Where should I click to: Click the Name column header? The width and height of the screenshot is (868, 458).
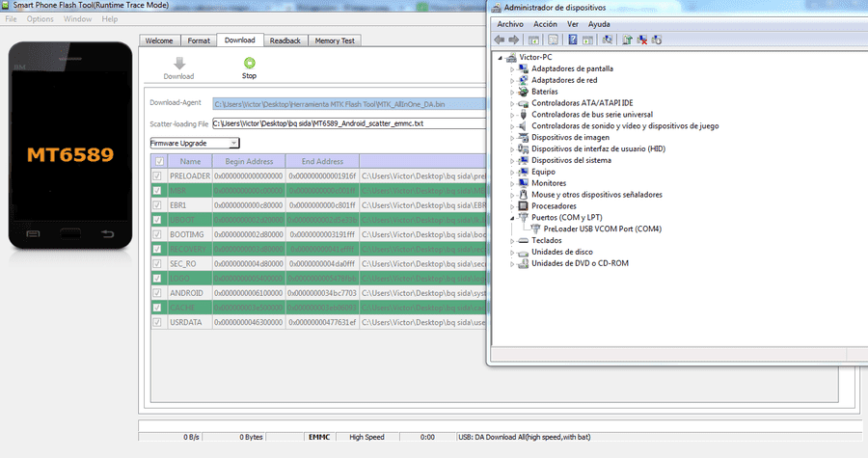point(190,162)
